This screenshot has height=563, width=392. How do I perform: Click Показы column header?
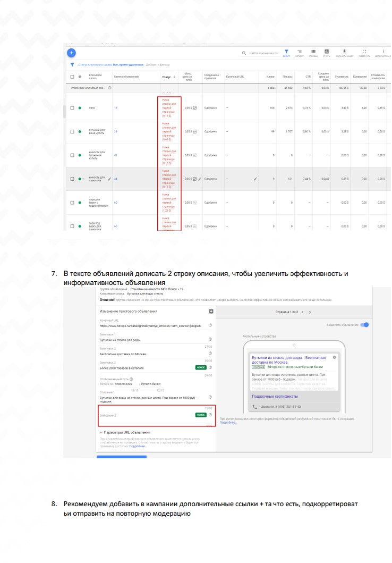[x=287, y=77]
